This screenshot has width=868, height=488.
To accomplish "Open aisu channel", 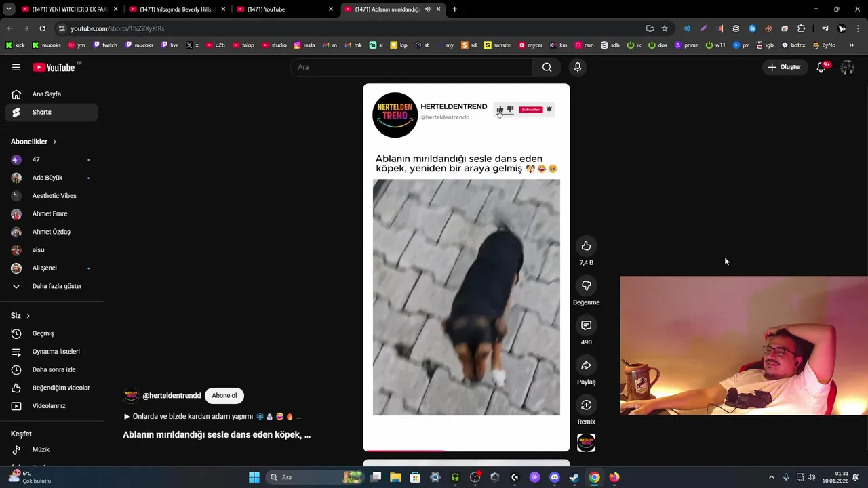I will click(x=52, y=250).
